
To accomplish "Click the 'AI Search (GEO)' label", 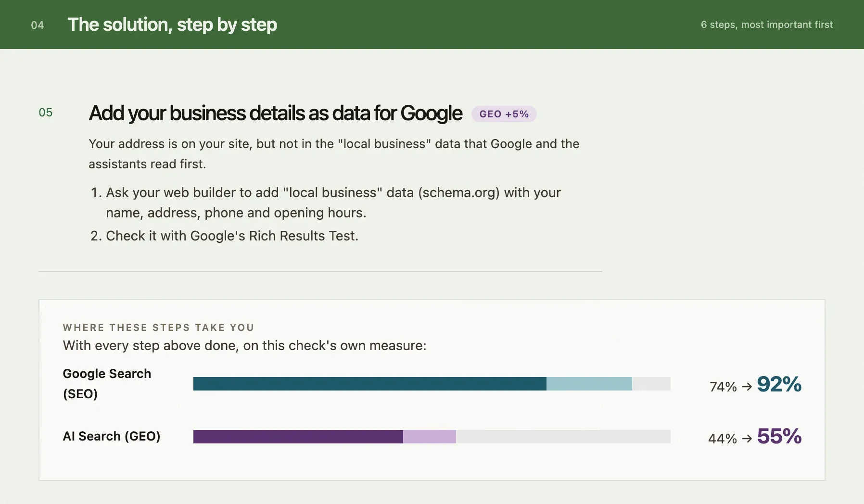I will [x=112, y=436].
